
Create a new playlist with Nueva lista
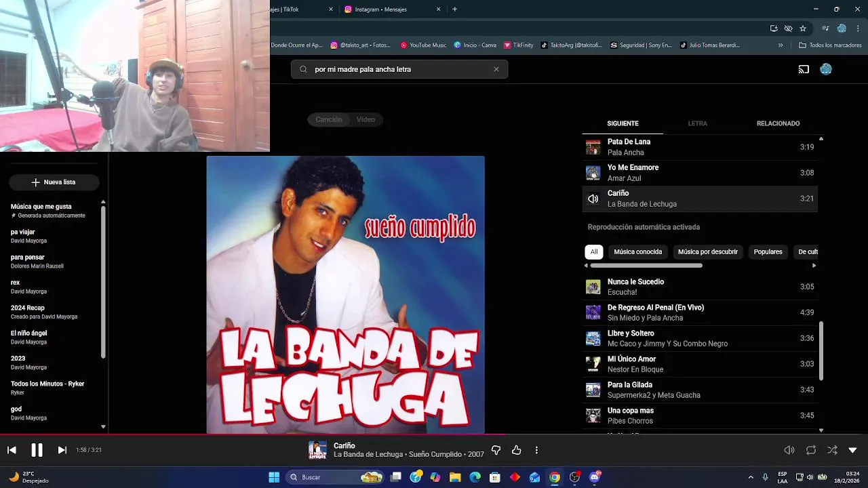coord(54,182)
